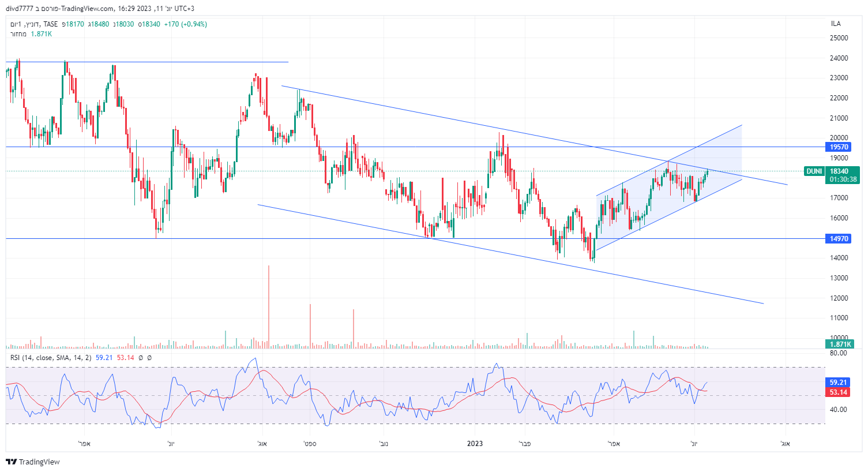This screenshot has width=868, height=472.
Task: Click the 17000 price axis label
Action: (x=839, y=198)
